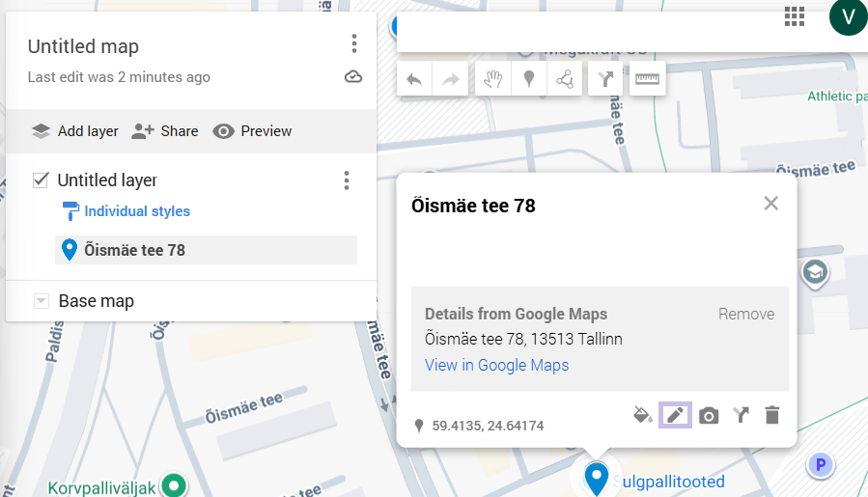868x497 pixels.
Task: Expand the Base map options
Action: [41, 301]
